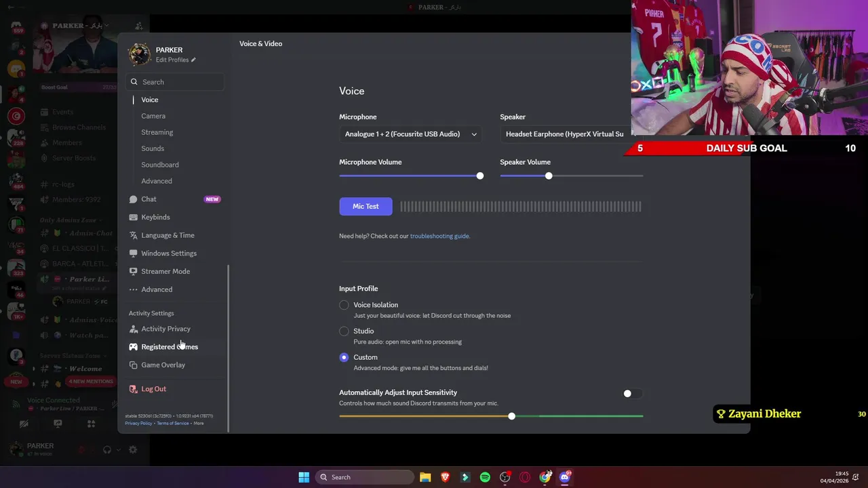Open Advanced tab under Voice & Video

point(157,181)
